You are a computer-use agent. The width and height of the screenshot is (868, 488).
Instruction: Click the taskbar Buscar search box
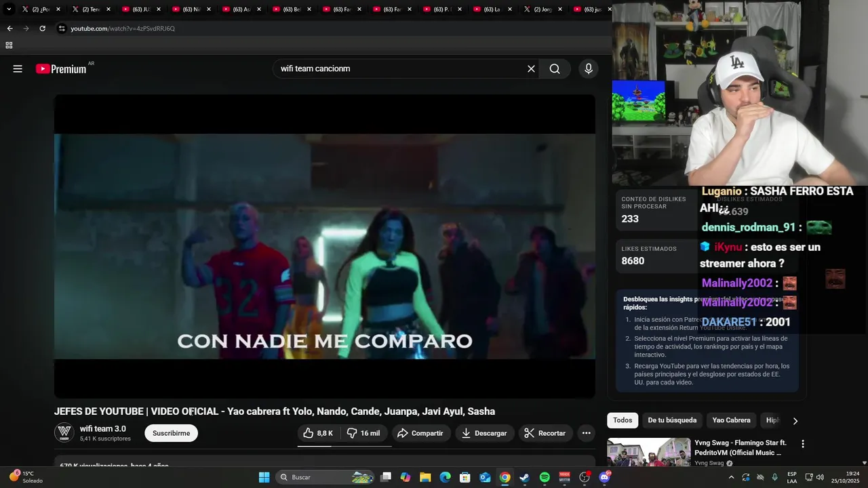tap(326, 477)
